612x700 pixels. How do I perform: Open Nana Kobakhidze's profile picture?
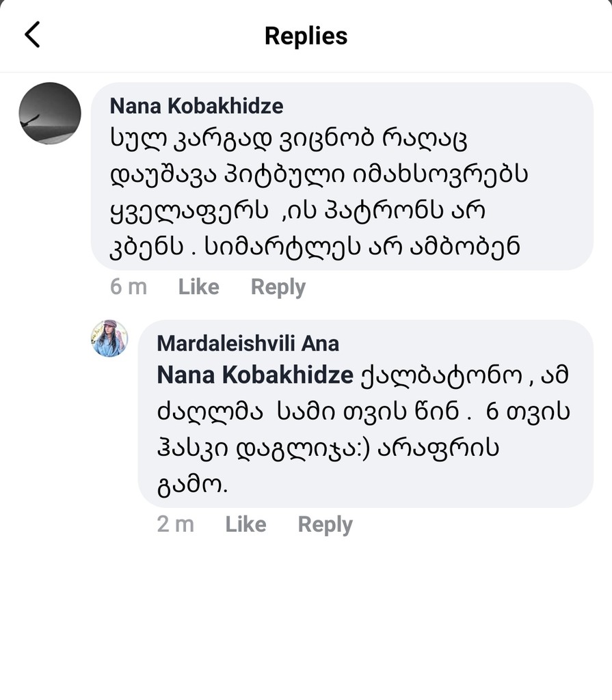point(50,113)
